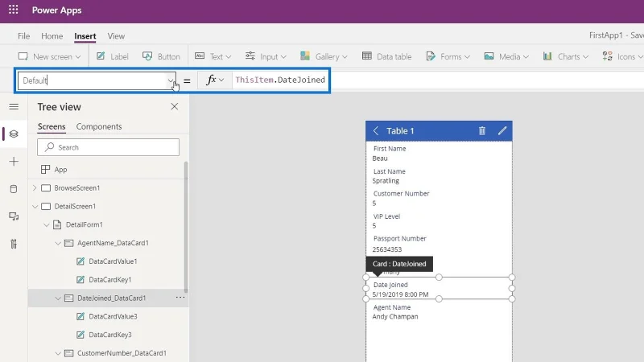Click the pencil edit icon in app header
The width and height of the screenshot is (644, 362).
coord(502,131)
